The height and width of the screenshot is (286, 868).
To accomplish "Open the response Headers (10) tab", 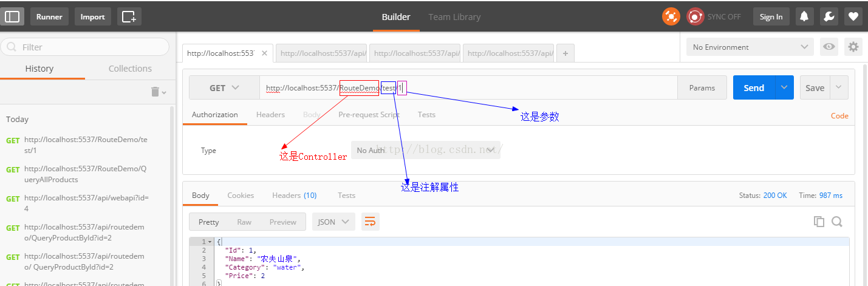I will click(x=294, y=195).
